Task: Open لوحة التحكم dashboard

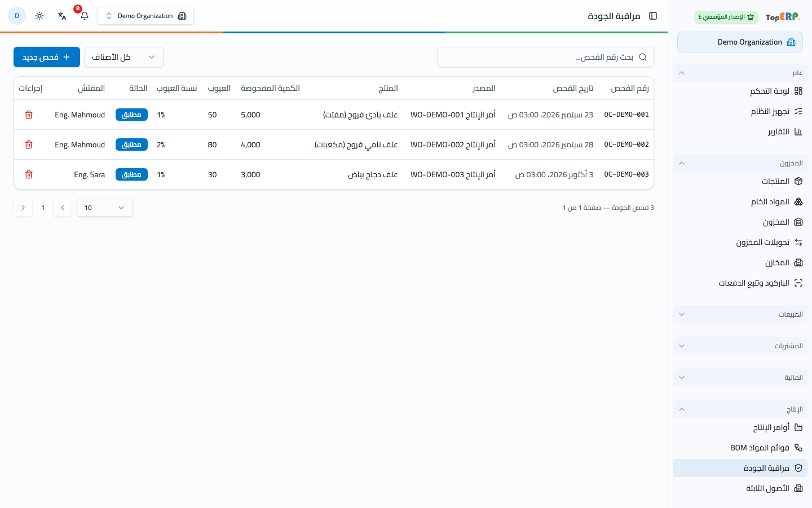Action: tap(740, 91)
